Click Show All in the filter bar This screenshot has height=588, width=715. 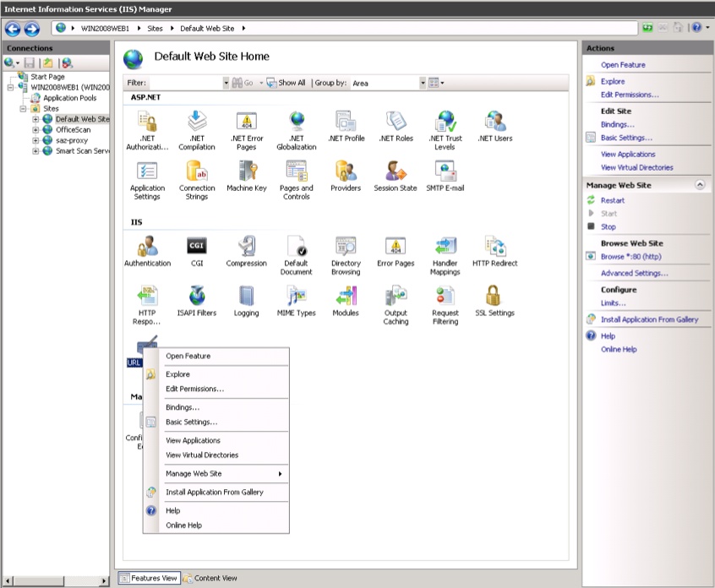pos(286,83)
